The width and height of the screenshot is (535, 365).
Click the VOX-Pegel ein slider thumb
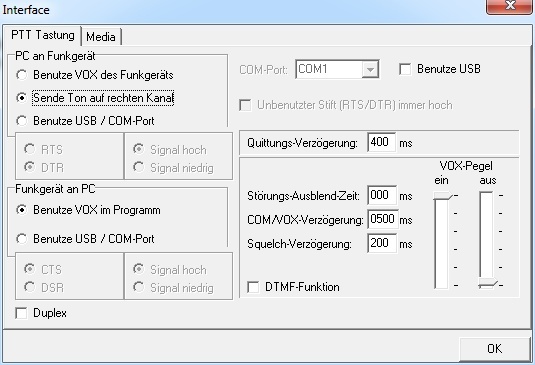click(443, 196)
